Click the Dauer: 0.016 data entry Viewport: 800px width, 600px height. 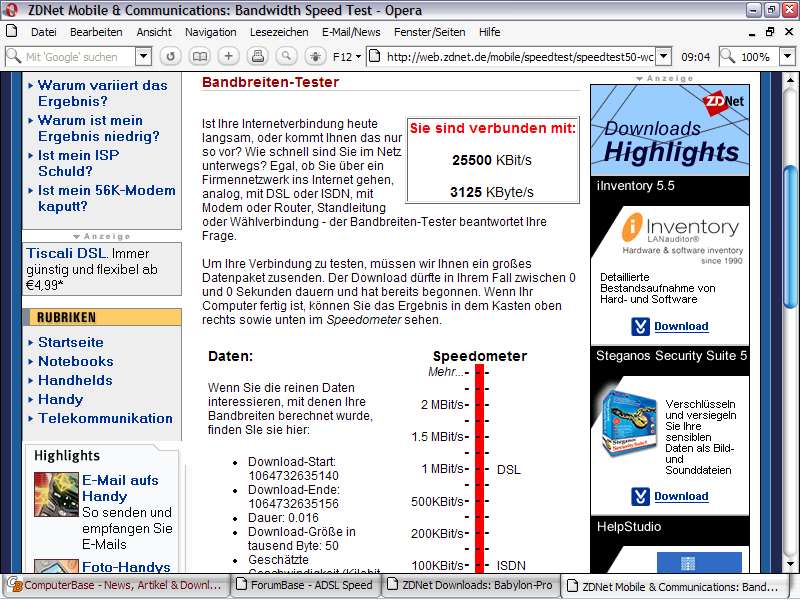283,517
